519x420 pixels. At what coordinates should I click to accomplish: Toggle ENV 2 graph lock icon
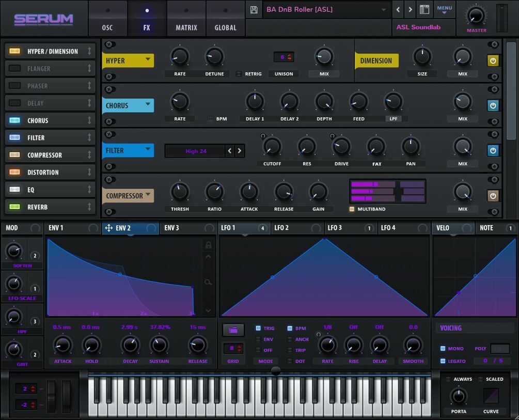click(x=208, y=245)
